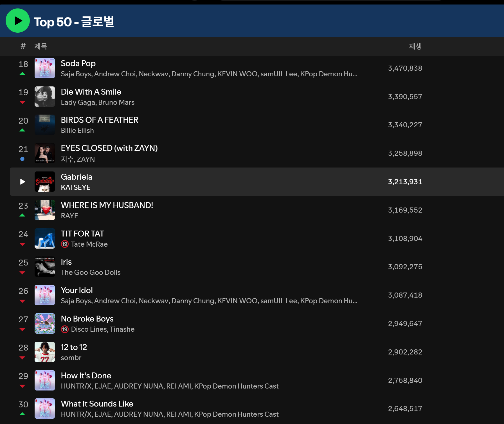This screenshot has width=504, height=424.
Task: Click the 제목 column header
Action: [41, 46]
